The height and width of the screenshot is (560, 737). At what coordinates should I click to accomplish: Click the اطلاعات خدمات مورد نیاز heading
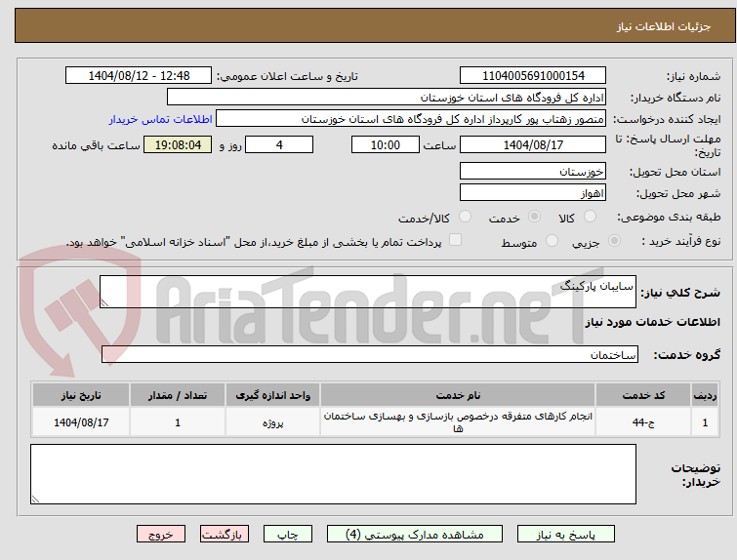(652, 322)
